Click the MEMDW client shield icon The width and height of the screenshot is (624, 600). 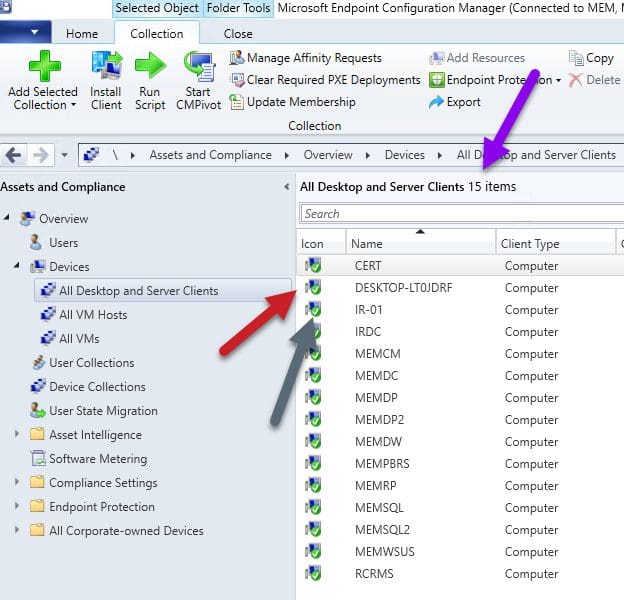pos(313,441)
